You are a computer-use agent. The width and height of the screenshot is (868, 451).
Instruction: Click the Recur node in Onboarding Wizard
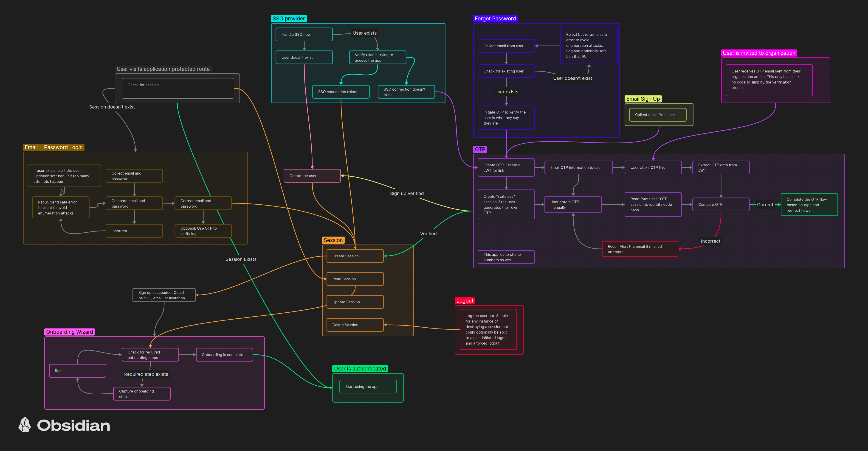click(78, 370)
